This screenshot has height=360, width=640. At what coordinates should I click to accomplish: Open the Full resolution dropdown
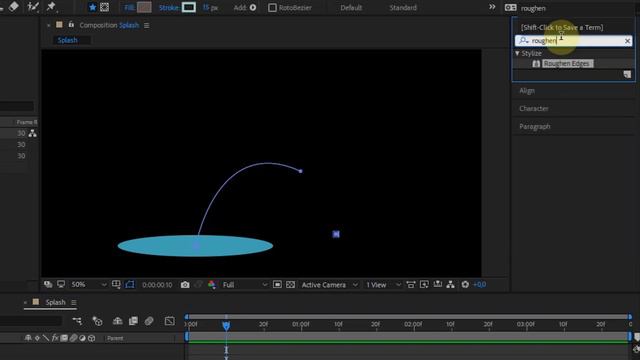[245, 285]
